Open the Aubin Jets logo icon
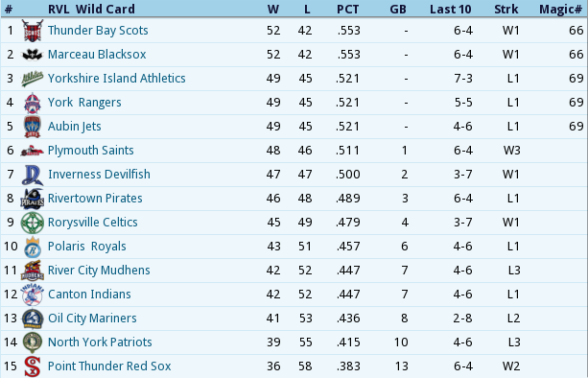 coord(33,127)
